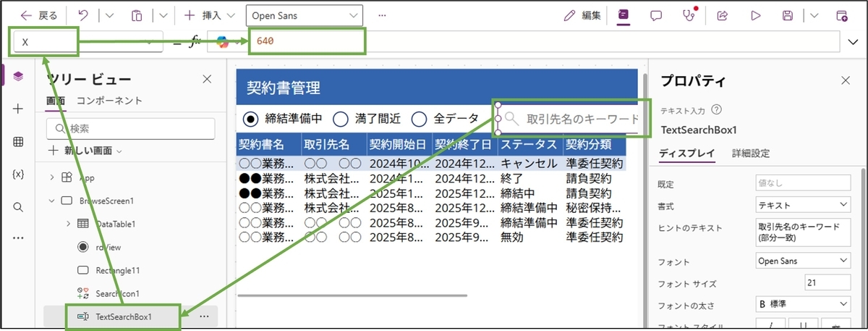The width and height of the screenshot is (868, 331).
Task: Open the 挿入 insert menu
Action: [210, 15]
